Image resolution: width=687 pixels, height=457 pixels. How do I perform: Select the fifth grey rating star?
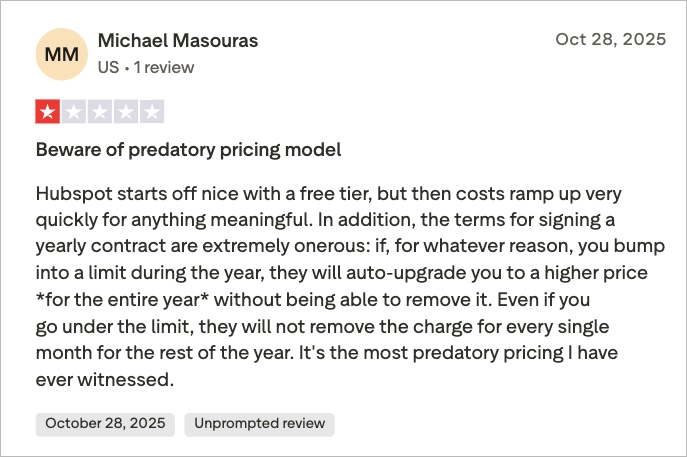[x=152, y=112]
